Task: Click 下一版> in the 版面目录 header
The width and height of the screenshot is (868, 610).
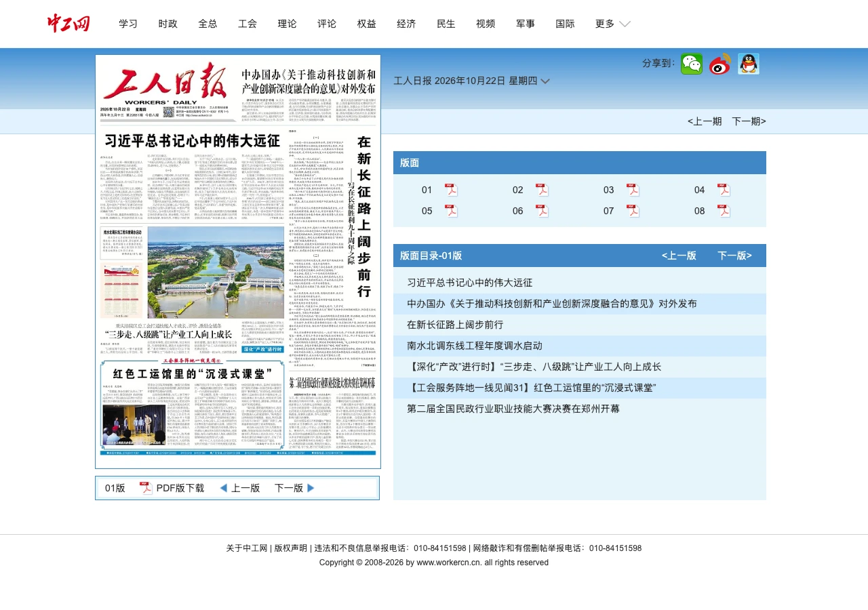Action: [x=734, y=256]
